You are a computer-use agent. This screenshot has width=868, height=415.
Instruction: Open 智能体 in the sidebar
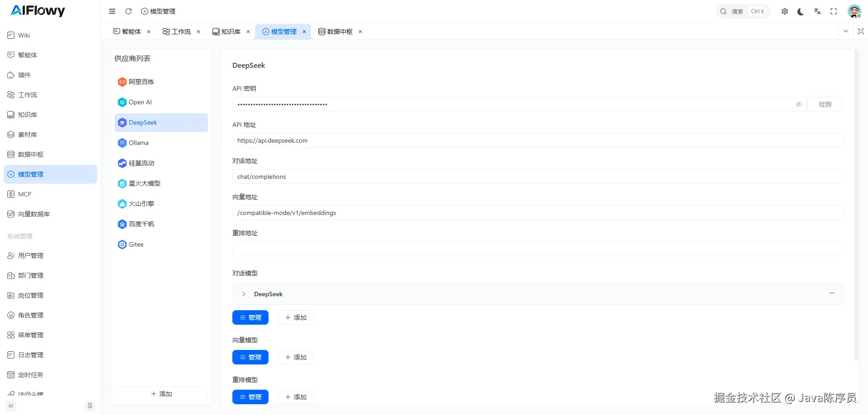point(50,55)
